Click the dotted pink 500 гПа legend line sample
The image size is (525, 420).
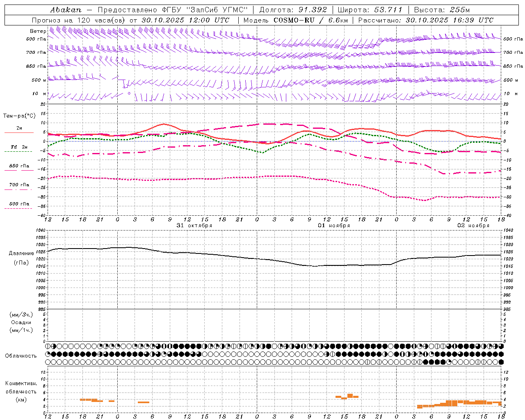18,209
